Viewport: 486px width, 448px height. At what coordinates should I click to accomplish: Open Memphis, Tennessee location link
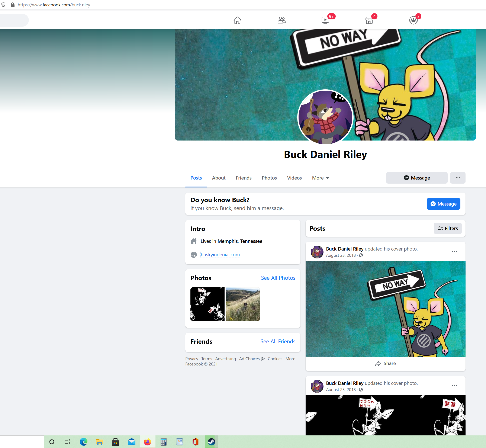coord(240,241)
